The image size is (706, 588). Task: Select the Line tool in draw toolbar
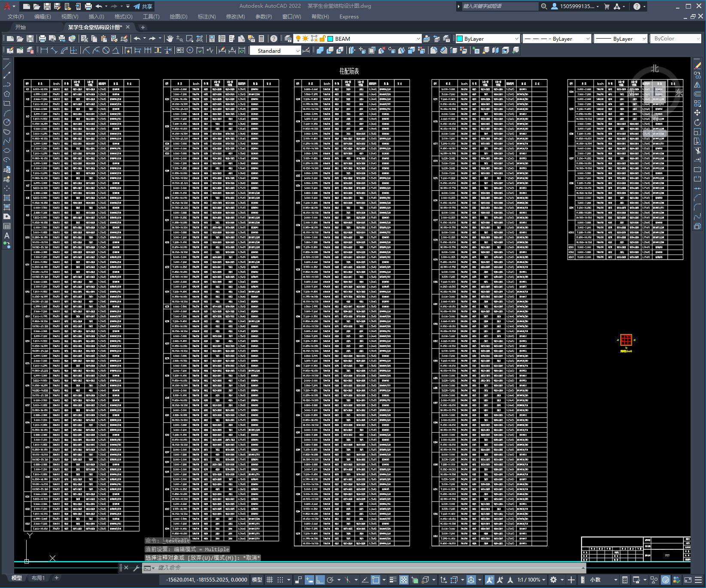[x=7, y=66]
